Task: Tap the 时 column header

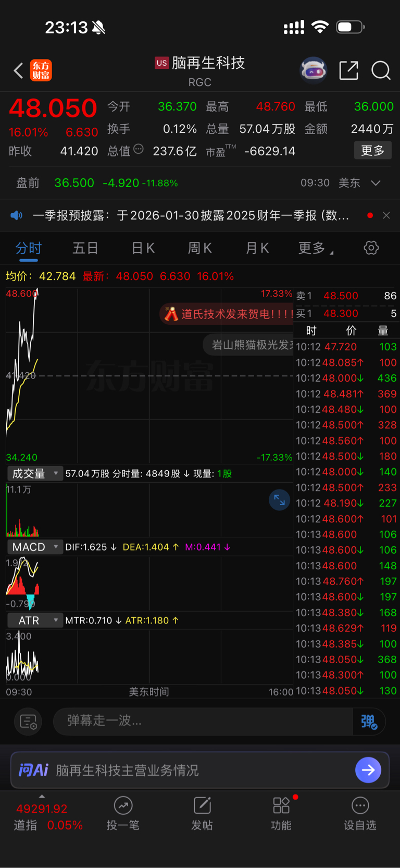Action: [311, 331]
